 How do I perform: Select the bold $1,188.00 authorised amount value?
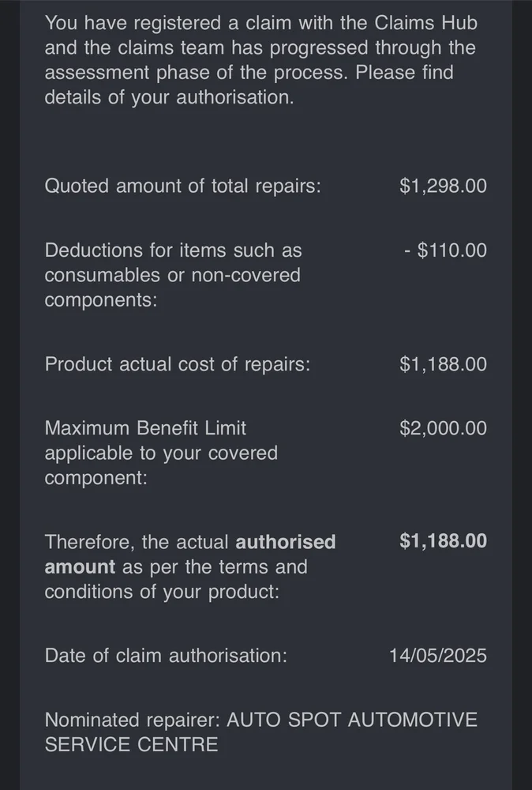[x=443, y=541]
